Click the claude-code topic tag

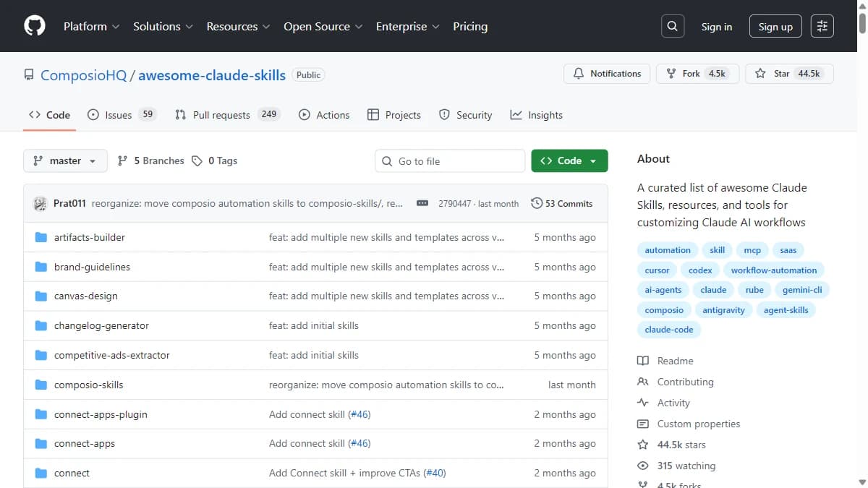click(669, 330)
